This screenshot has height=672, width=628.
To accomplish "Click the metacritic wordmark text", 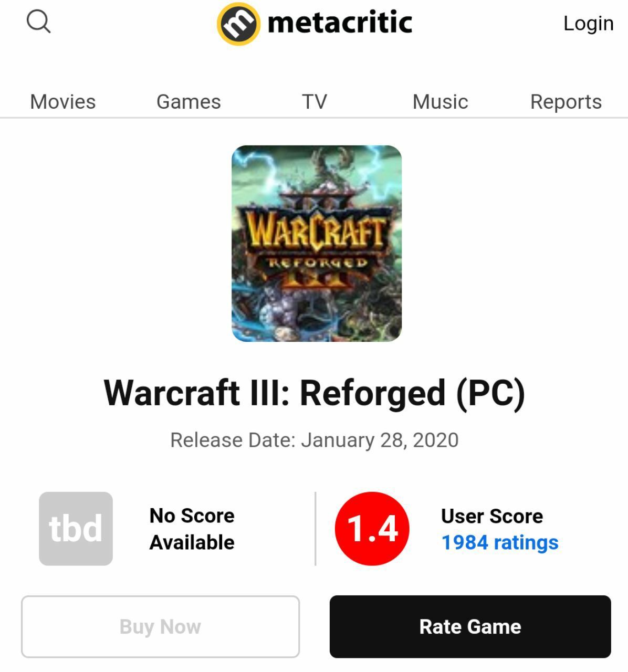I will pos(340,23).
